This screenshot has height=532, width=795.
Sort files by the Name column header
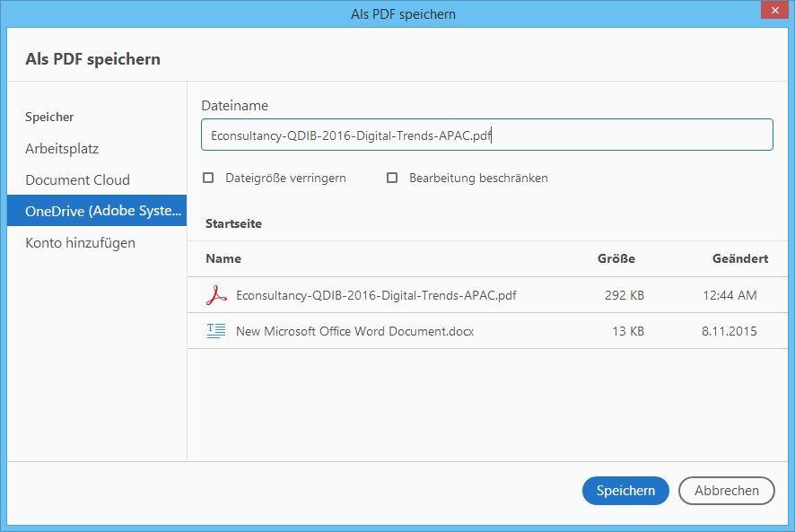(x=223, y=258)
